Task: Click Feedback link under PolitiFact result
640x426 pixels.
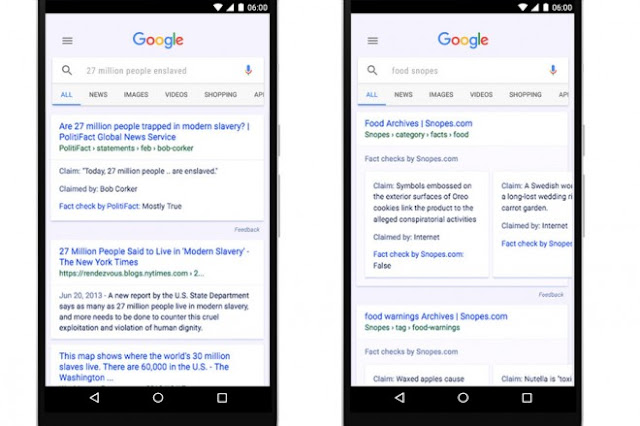Action: 247,230
